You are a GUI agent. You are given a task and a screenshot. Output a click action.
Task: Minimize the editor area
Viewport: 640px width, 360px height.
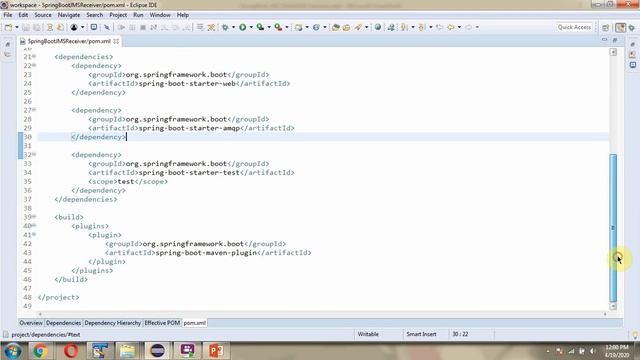(604, 40)
